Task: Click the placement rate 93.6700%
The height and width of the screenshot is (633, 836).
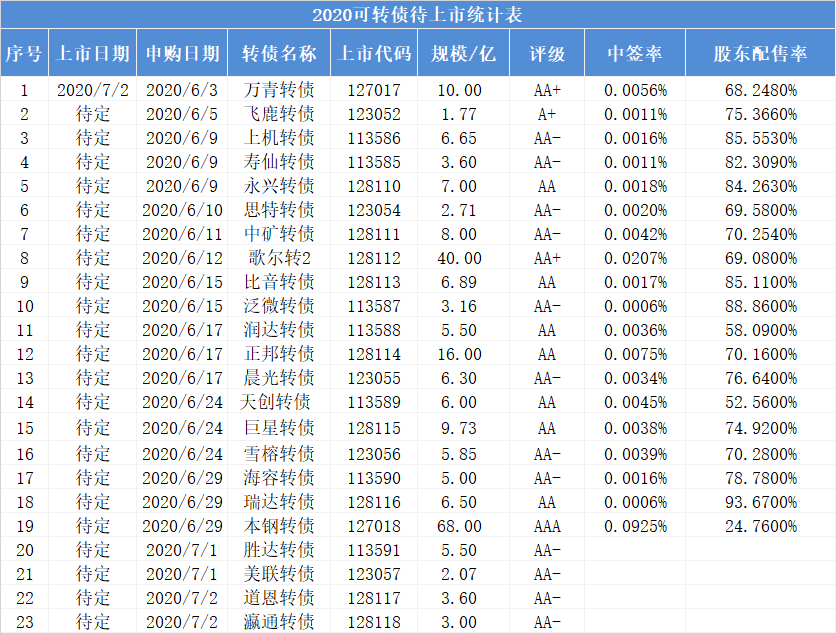Action: click(x=761, y=502)
